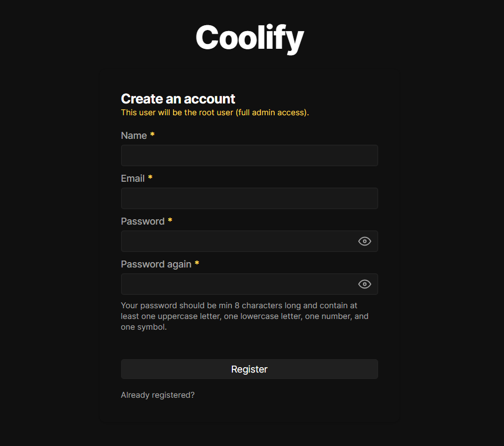Click the Password field label
Image resolution: width=504 pixels, height=446 pixels.
point(142,221)
